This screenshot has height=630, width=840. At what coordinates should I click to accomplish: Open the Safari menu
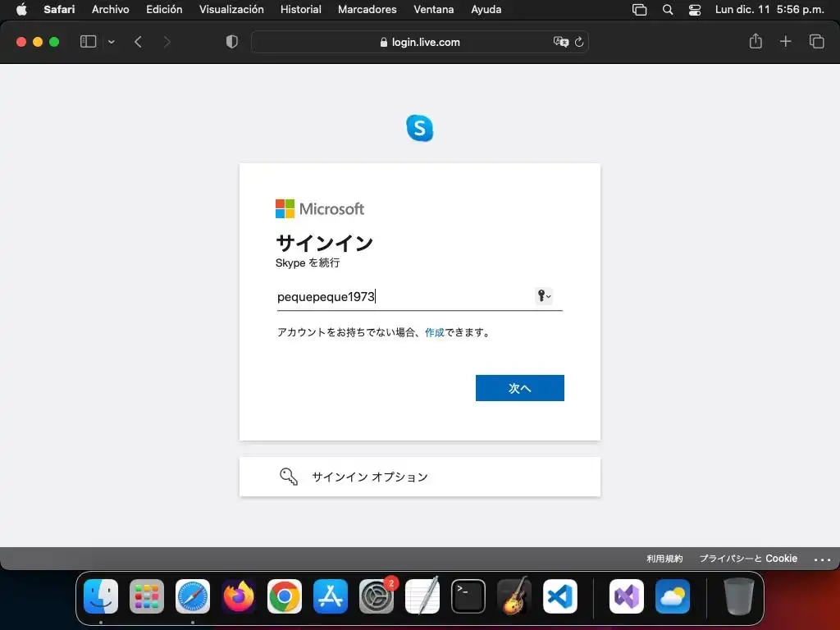[x=59, y=9]
